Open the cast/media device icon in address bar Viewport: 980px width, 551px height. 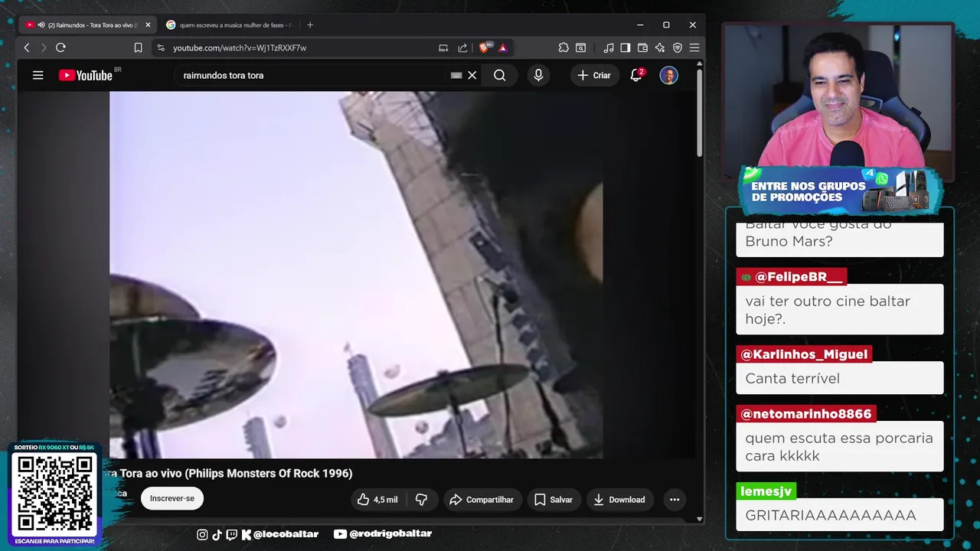coord(443,47)
